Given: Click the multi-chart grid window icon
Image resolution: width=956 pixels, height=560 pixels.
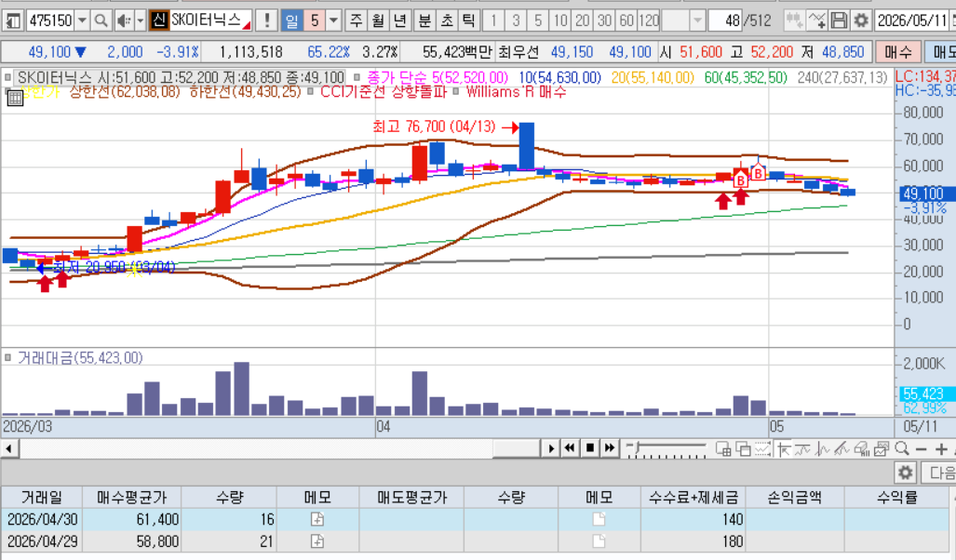Looking at the screenshot, I should (x=723, y=449).
